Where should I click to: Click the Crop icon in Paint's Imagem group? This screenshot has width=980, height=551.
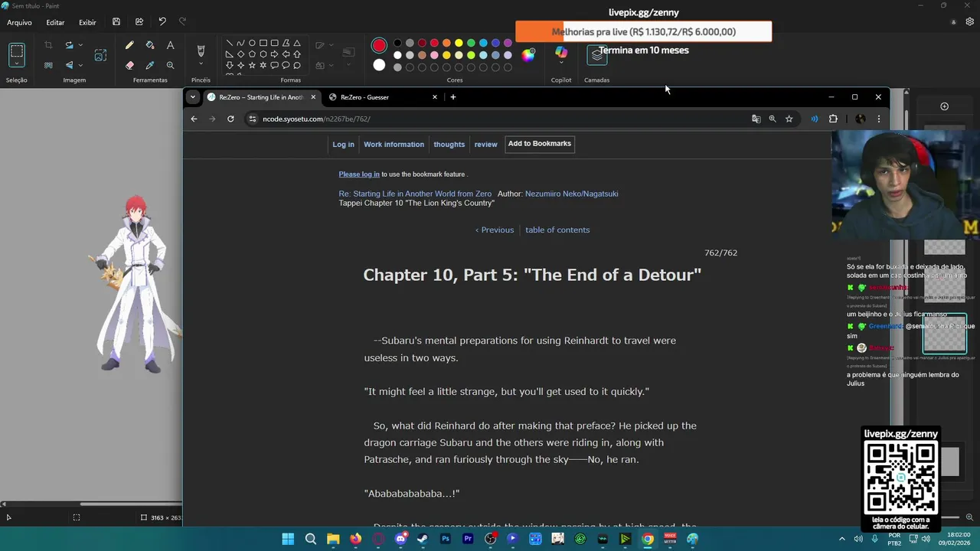point(48,46)
